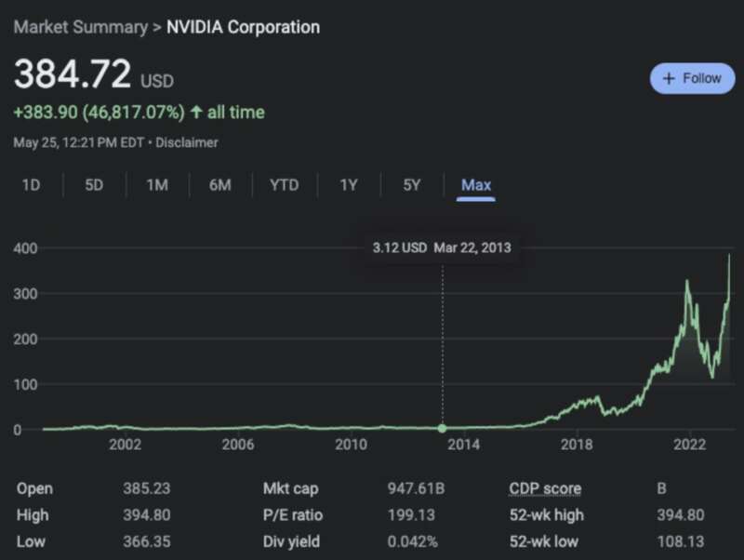Choose the 1Y chart range
The image size is (744, 560).
[x=349, y=184]
